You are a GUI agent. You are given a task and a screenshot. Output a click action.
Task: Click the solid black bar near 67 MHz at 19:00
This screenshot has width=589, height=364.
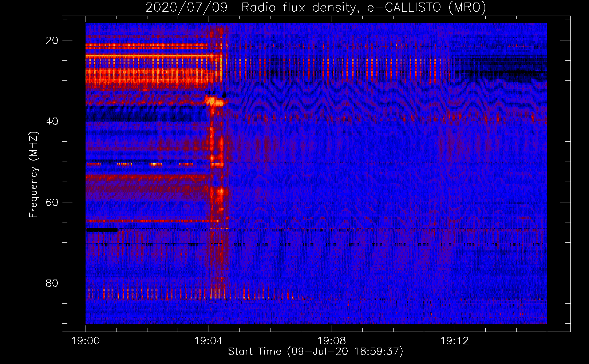point(102,230)
